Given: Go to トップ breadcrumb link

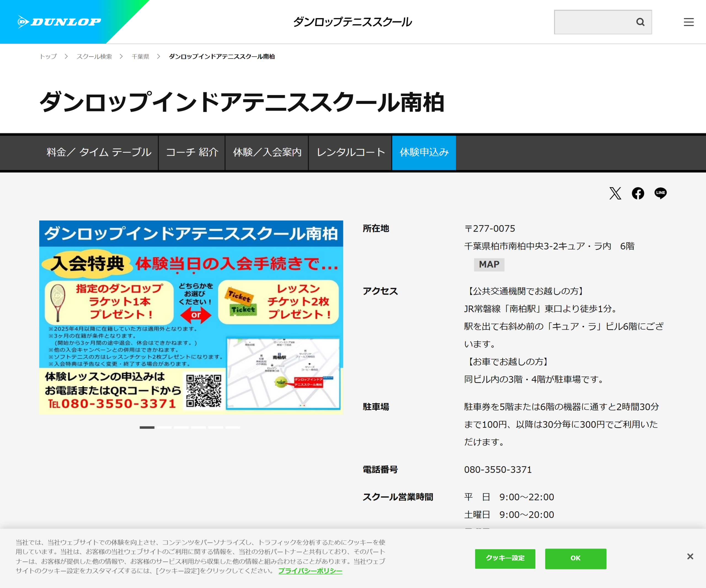Looking at the screenshot, I should point(48,57).
